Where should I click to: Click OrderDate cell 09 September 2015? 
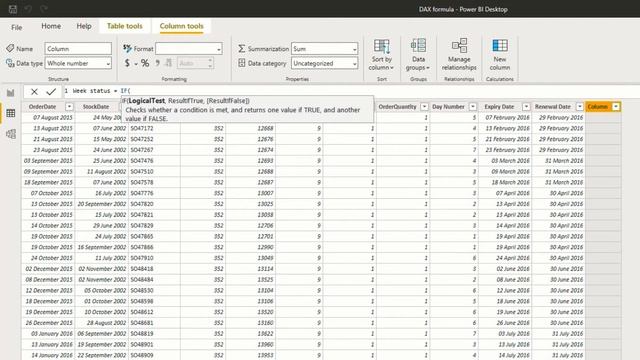[48, 171]
